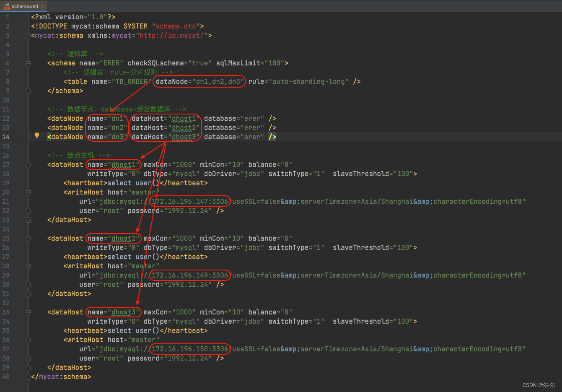562x392 pixels.
Task: Click line number 1 in the gutter
Action: (x=8, y=17)
